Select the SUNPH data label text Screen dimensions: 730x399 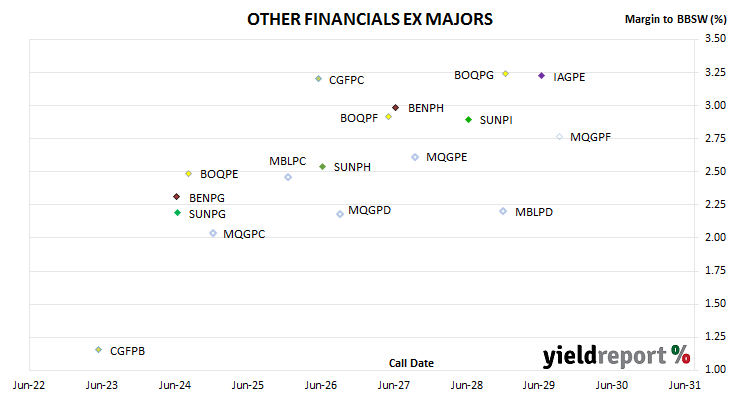(x=352, y=167)
